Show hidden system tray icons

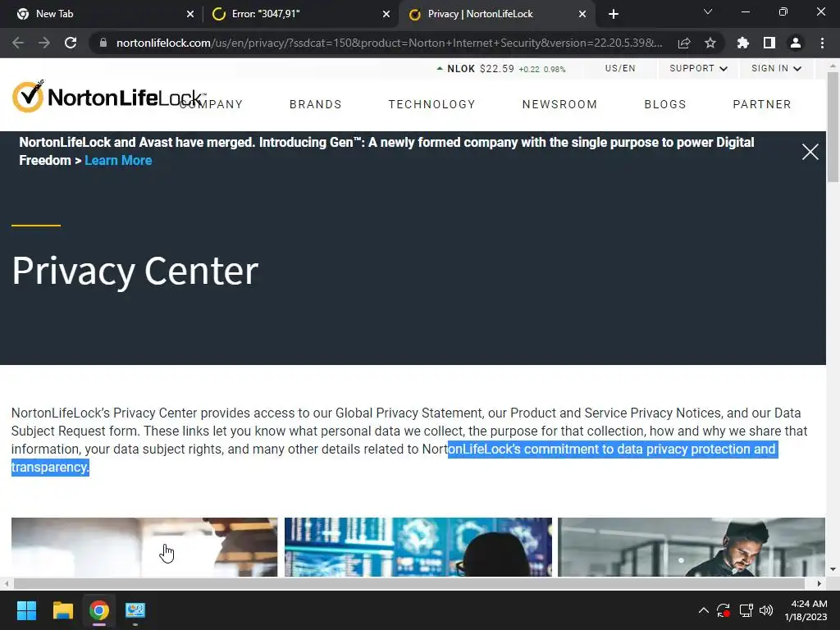[x=703, y=610]
